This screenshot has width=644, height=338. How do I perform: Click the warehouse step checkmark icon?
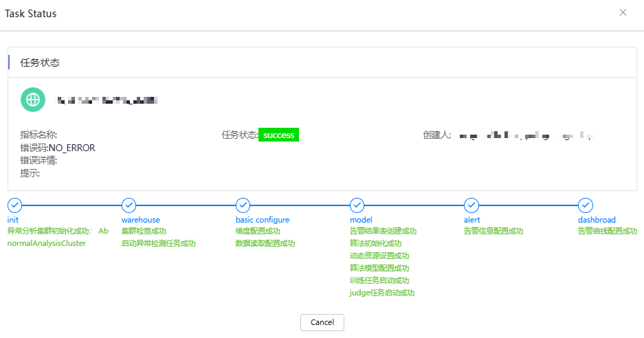pyautogui.click(x=129, y=205)
